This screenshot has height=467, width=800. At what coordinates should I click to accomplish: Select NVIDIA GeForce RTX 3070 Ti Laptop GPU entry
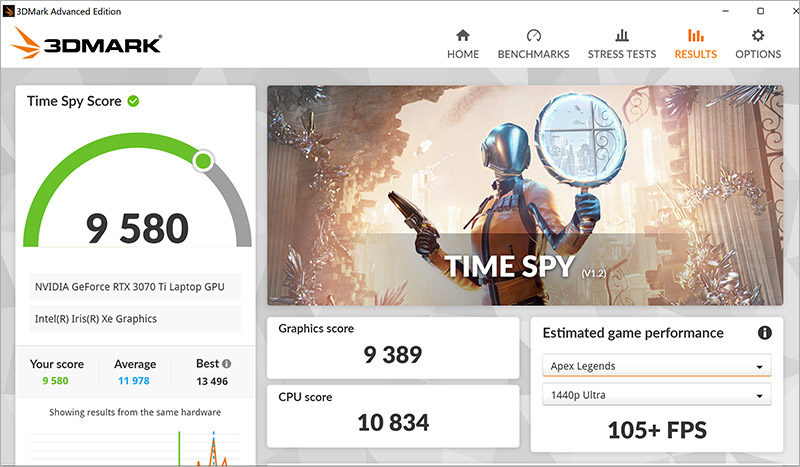(x=135, y=287)
